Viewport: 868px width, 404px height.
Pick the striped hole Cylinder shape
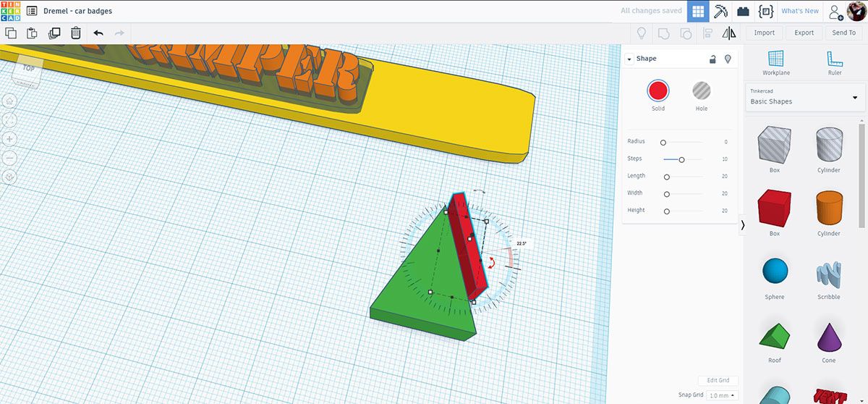[829, 149]
